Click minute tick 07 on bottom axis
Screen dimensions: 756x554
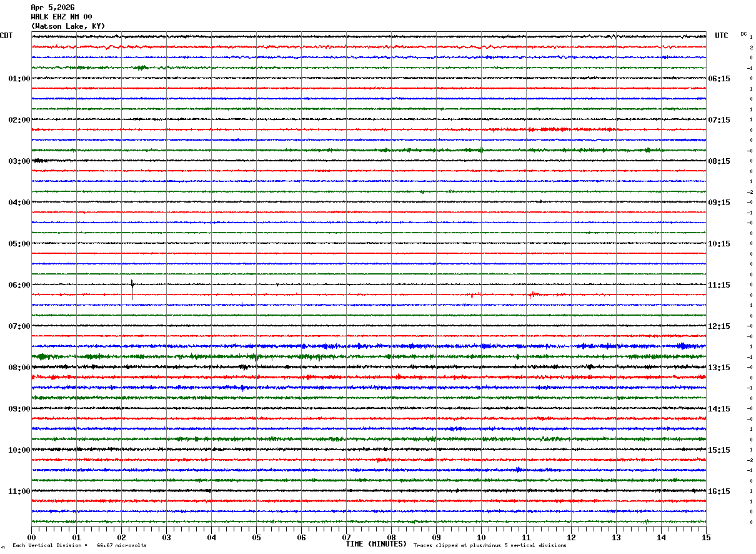tap(346, 537)
